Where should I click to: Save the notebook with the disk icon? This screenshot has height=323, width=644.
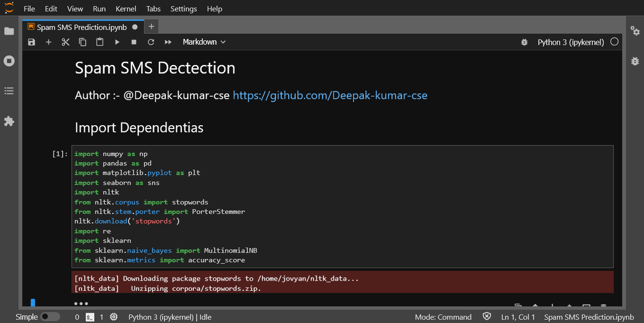[32, 42]
